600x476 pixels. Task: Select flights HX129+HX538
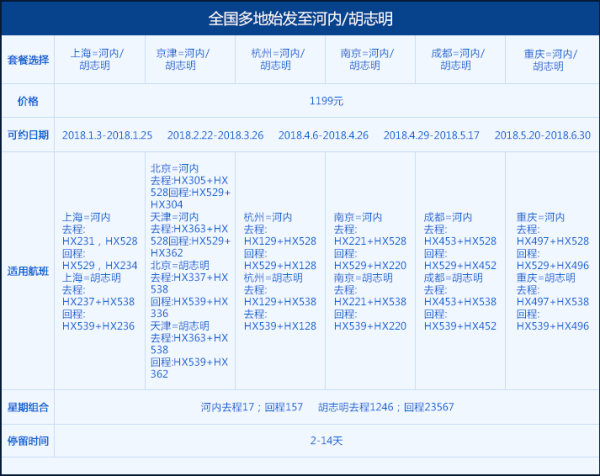point(280,302)
